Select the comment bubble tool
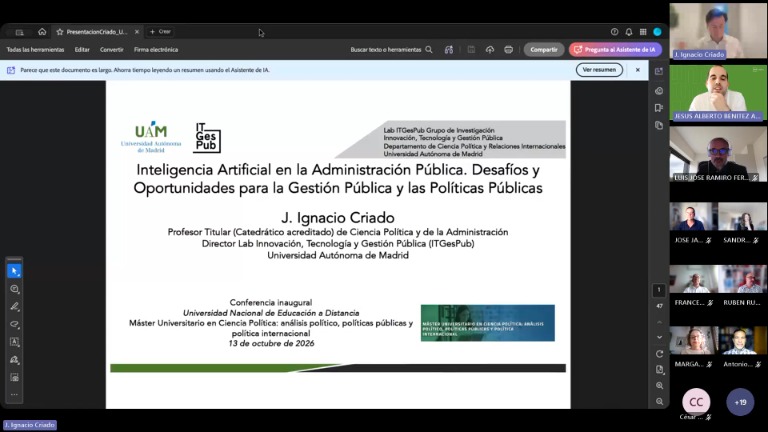This screenshot has height=432, width=768. click(14, 289)
